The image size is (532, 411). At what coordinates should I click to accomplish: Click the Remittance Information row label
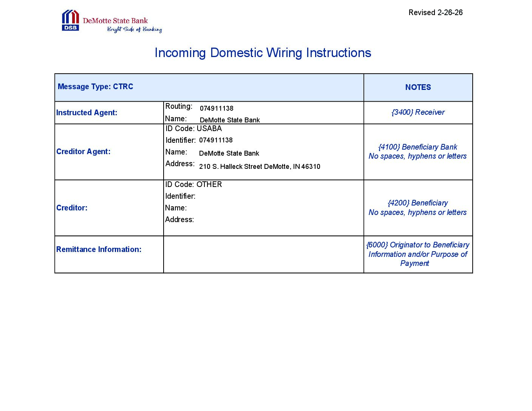[99, 249]
